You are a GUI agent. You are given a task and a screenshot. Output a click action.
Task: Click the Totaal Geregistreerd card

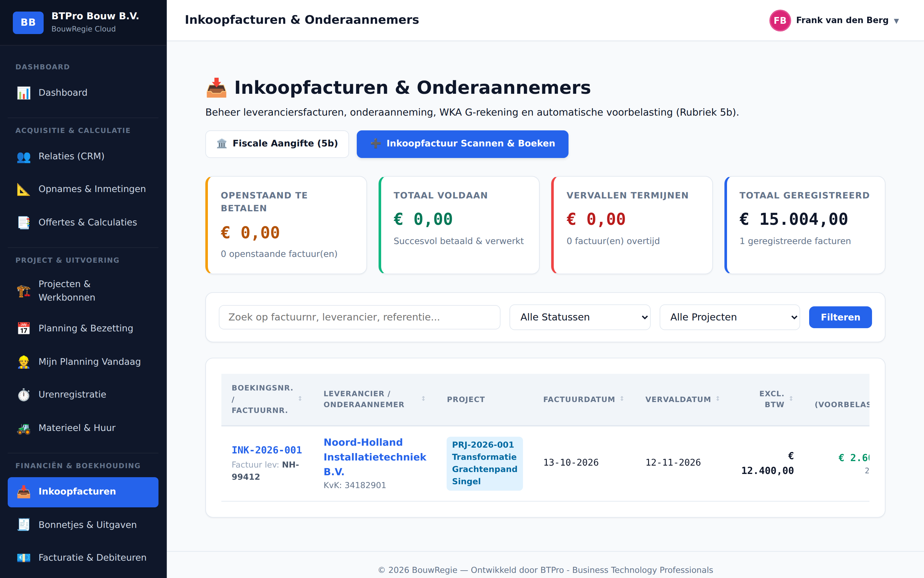point(805,225)
